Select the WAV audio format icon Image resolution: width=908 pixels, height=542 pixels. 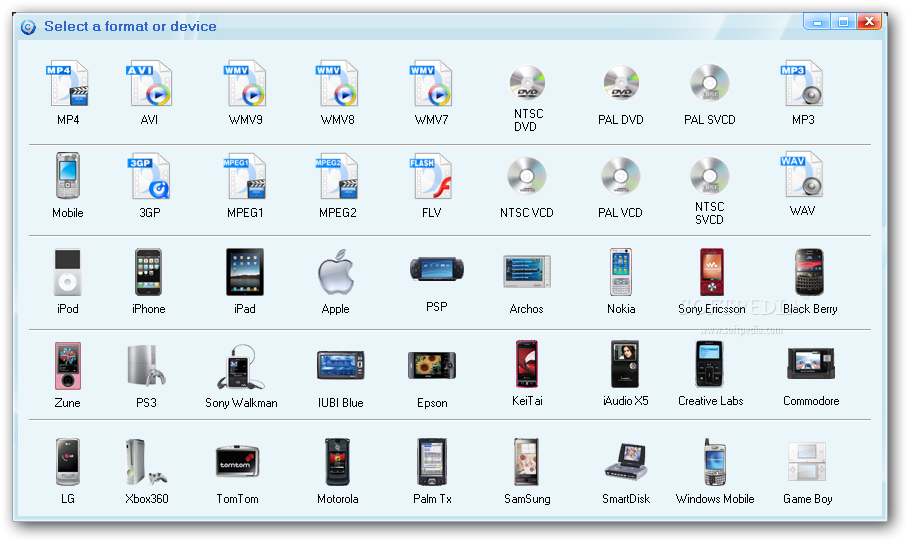(x=802, y=175)
